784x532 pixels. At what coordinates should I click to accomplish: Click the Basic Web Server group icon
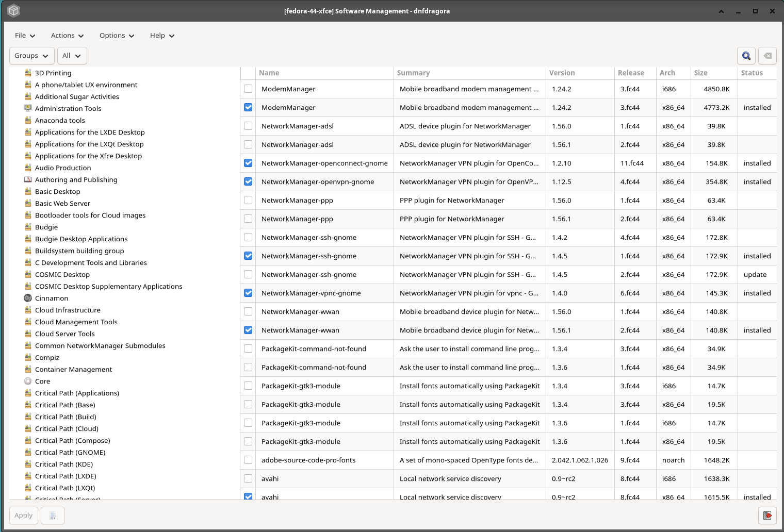coord(28,203)
